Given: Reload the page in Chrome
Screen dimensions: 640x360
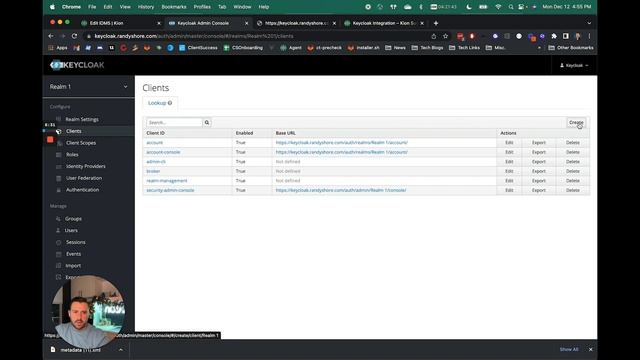Looking at the screenshot, I should pos(74,36).
